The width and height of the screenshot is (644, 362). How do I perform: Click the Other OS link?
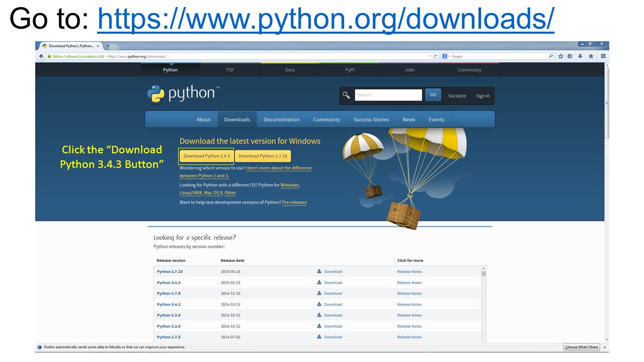(230, 193)
